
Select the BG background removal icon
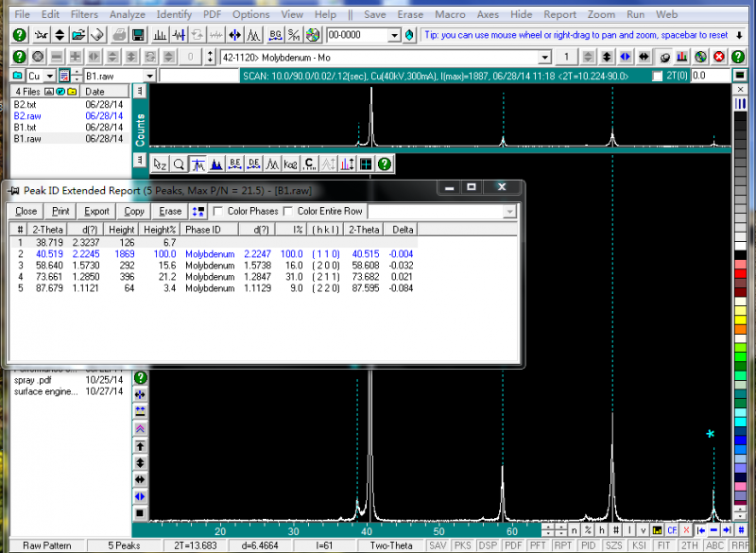click(x=275, y=35)
